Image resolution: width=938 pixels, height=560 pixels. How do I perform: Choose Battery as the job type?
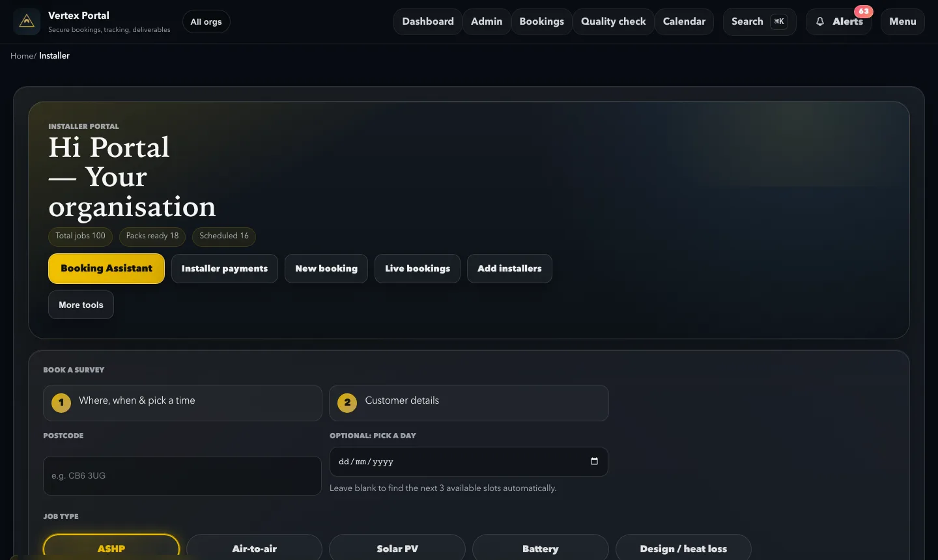pyautogui.click(x=541, y=548)
